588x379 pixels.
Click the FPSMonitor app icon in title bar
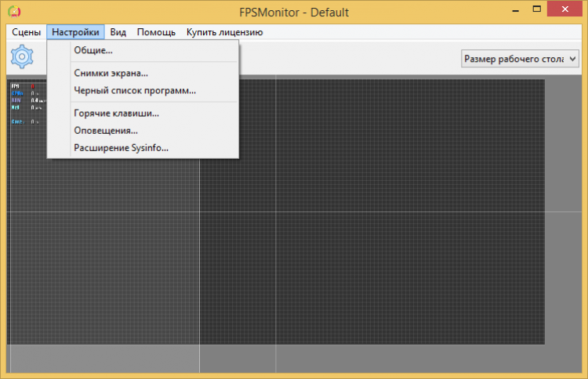click(x=14, y=12)
